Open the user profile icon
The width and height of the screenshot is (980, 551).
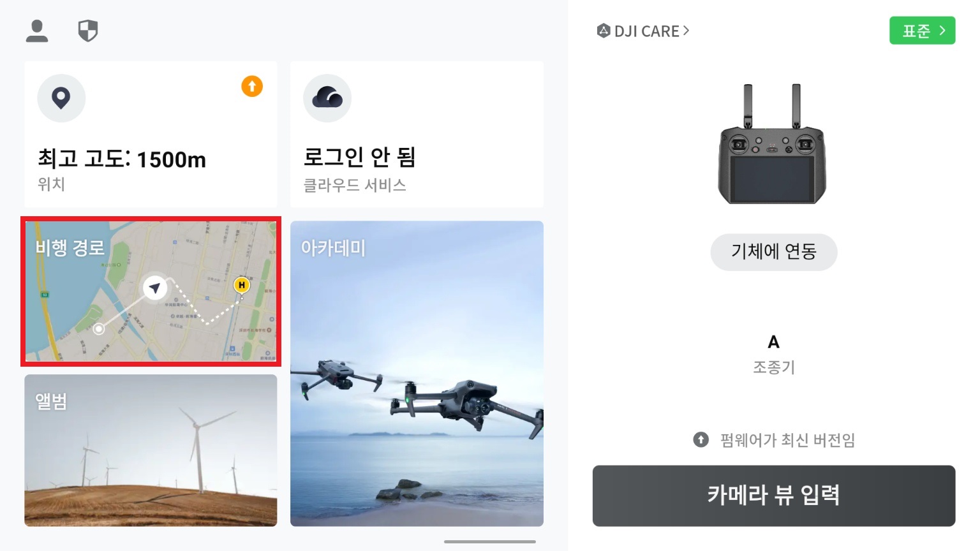(x=37, y=31)
